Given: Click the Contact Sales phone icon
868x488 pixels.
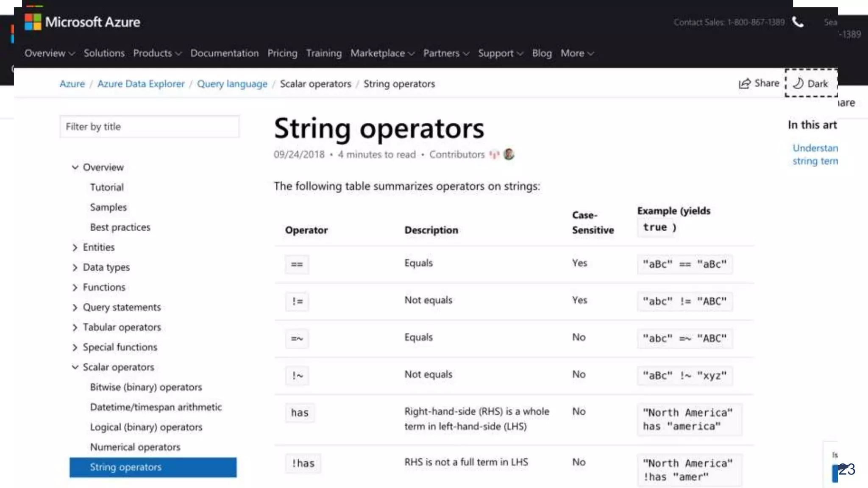Looking at the screenshot, I should [x=798, y=22].
